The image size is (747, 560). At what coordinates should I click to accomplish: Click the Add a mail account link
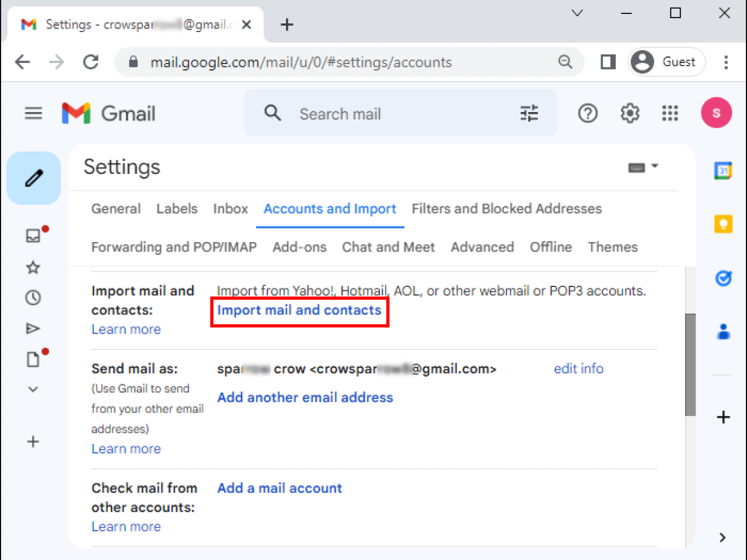coord(279,488)
